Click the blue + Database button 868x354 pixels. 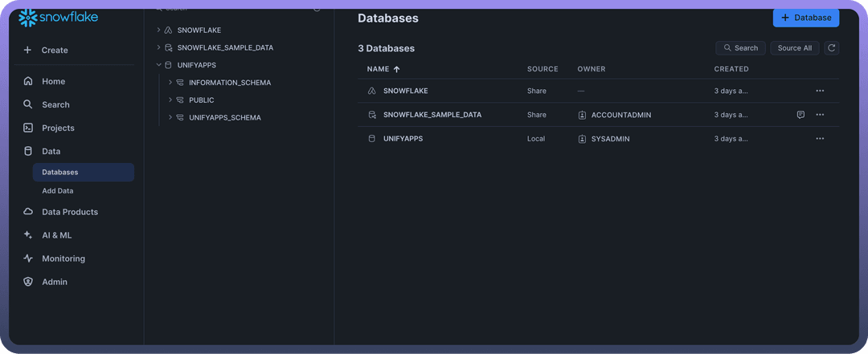click(805, 18)
